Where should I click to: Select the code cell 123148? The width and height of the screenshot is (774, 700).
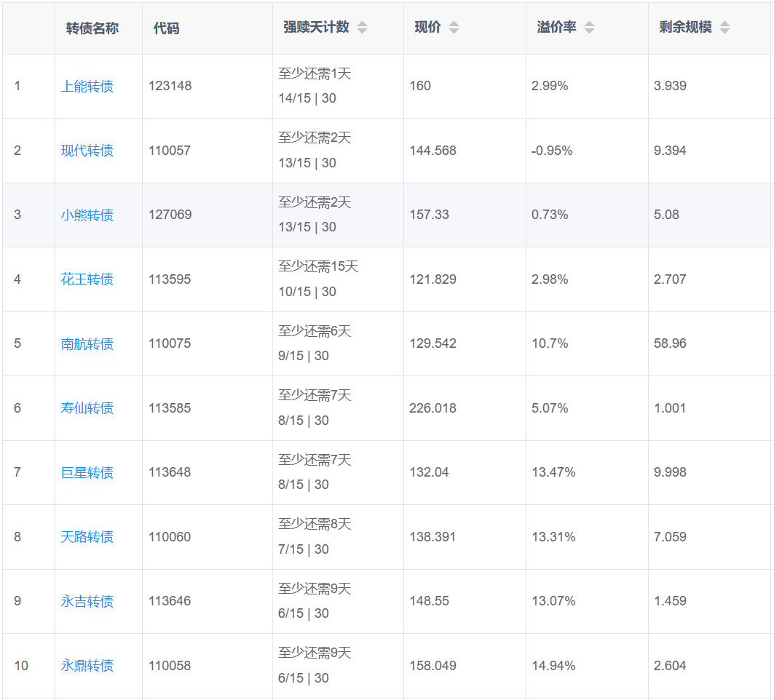click(x=170, y=86)
